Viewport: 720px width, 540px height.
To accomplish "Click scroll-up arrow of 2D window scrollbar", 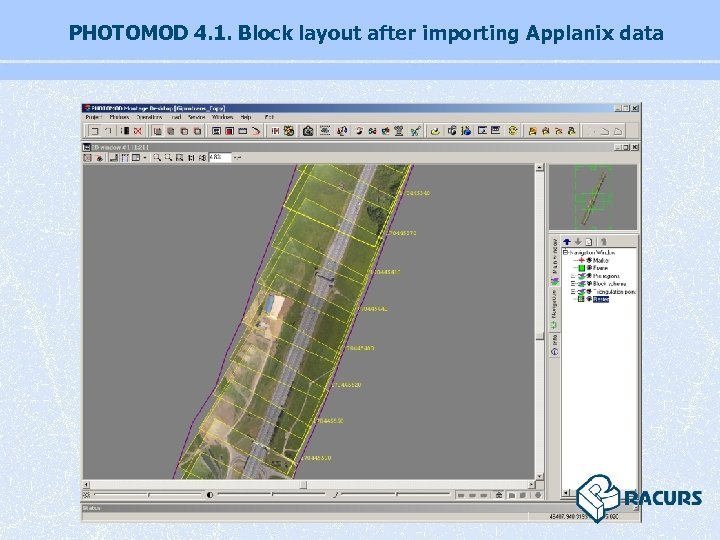I will (540, 168).
